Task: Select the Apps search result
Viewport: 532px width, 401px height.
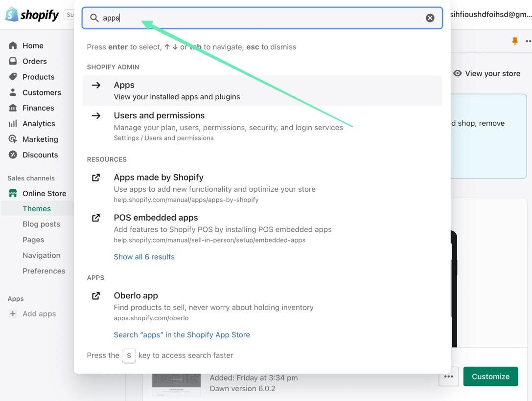Action: (262, 90)
